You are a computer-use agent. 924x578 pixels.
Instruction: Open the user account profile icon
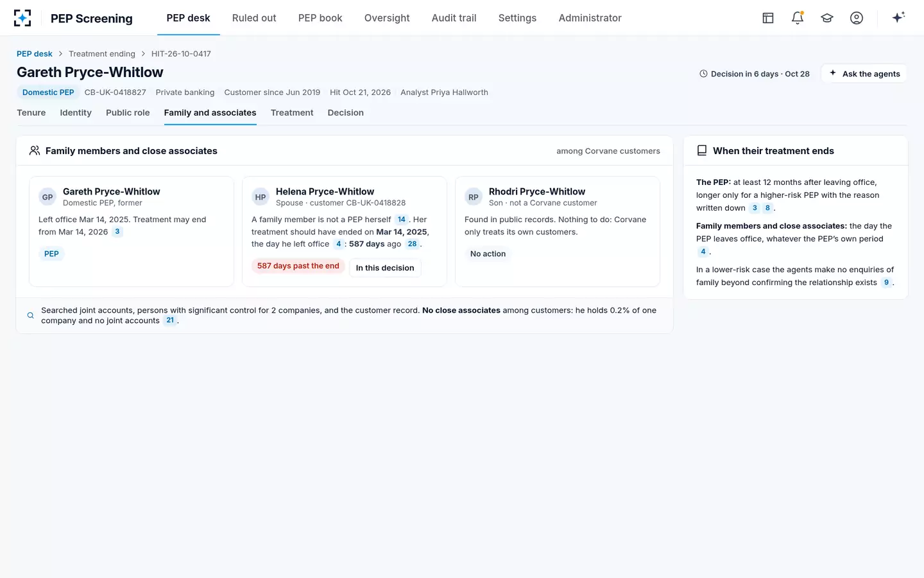pyautogui.click(x=857, y=18)
